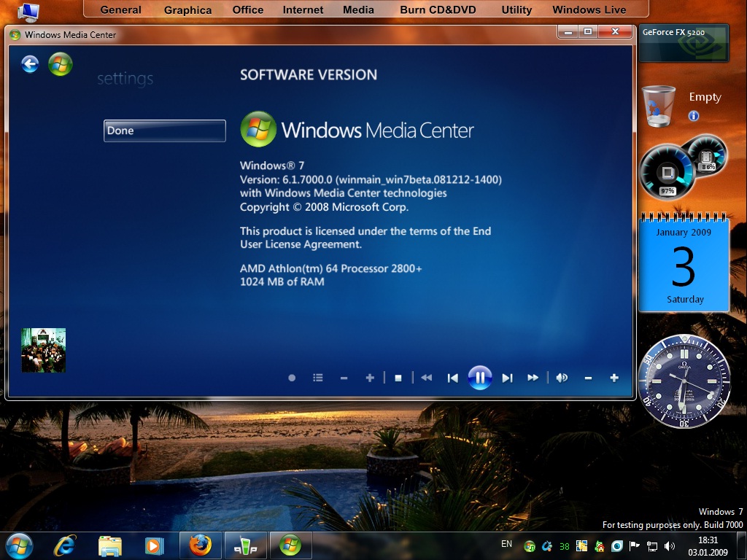747x560 pixels.
Task: Click the calendar gadget showing January 3
Action: coord(684,262)
